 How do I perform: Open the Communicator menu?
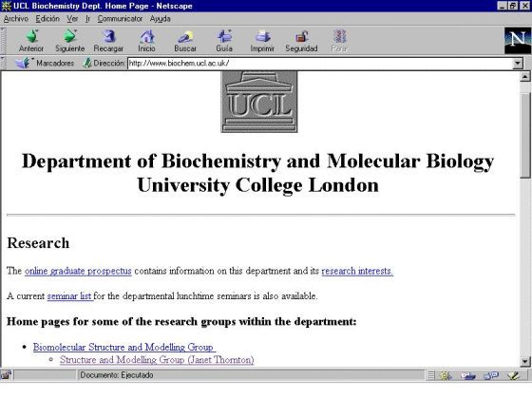coord(120,19)
